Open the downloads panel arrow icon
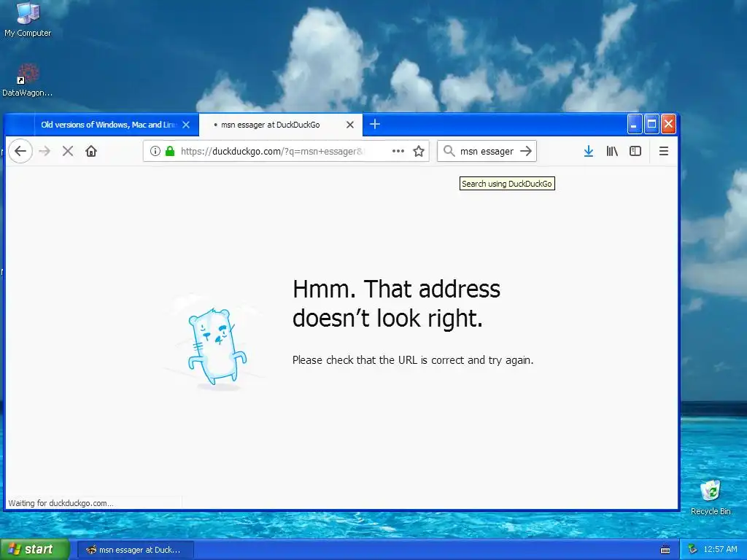Screen dimensions: 747x560 (589, 152)
